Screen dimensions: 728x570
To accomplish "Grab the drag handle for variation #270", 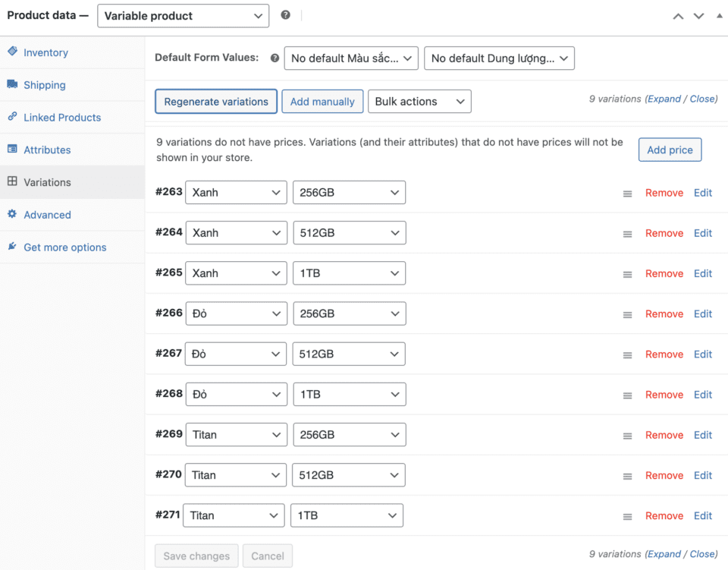I will (x=627, y=477).
